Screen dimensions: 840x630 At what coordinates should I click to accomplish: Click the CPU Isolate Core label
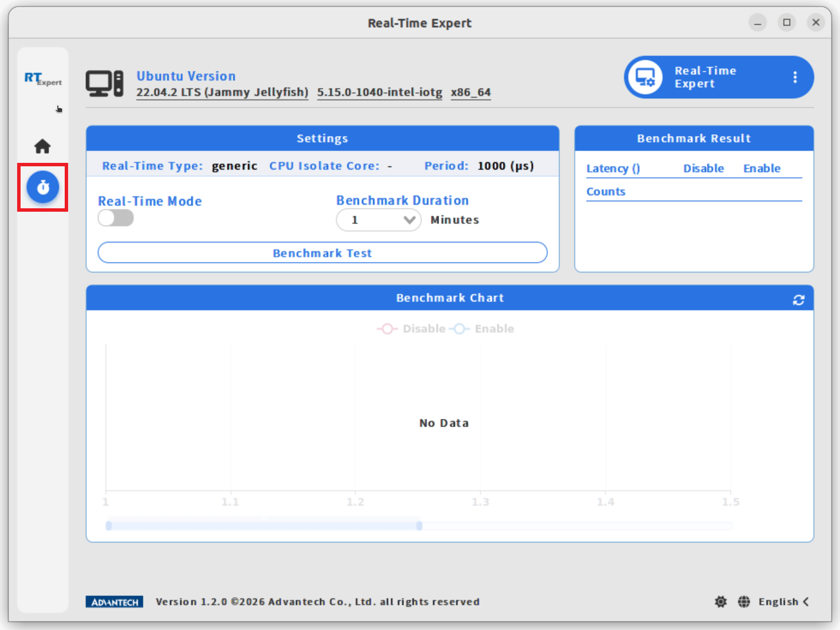click(x=324, y=166)
